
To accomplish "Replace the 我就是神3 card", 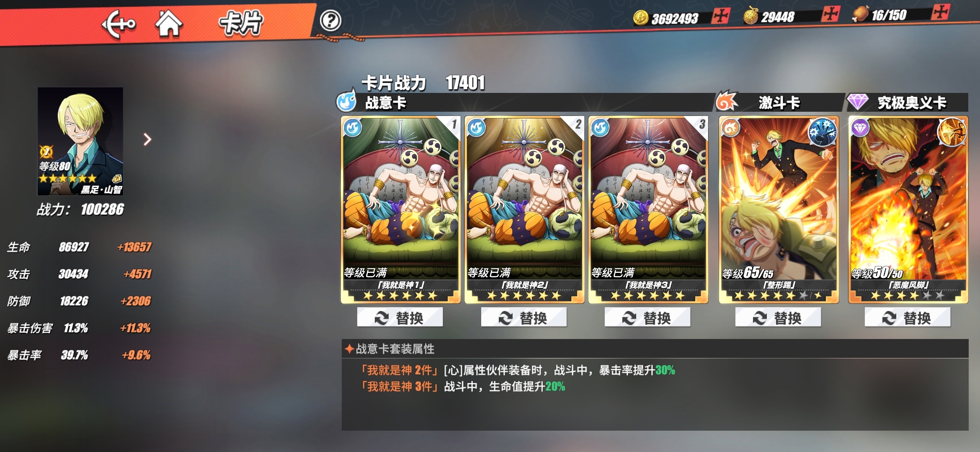I will coord(647,318).
